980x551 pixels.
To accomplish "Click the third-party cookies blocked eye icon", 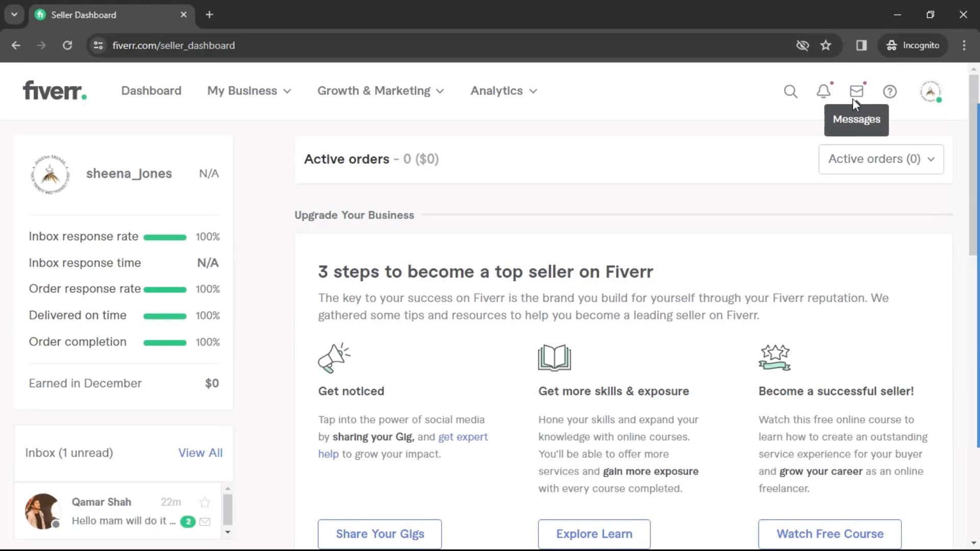I will coord(802,45).
